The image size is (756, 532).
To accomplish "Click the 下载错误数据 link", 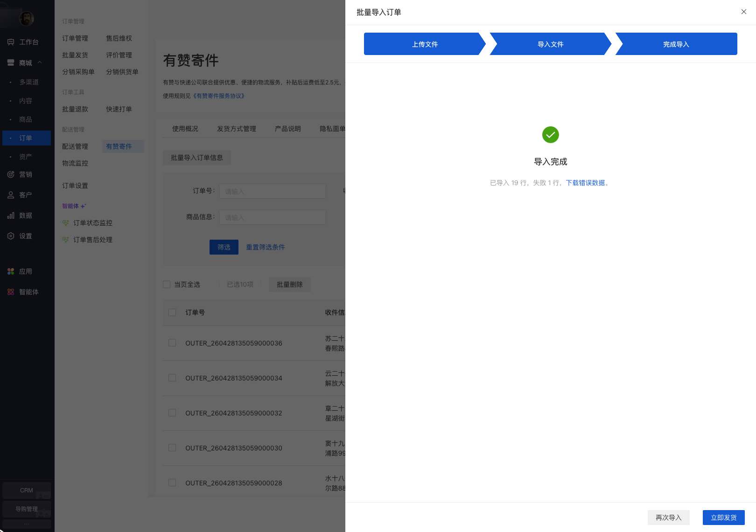I will point(585,183).
